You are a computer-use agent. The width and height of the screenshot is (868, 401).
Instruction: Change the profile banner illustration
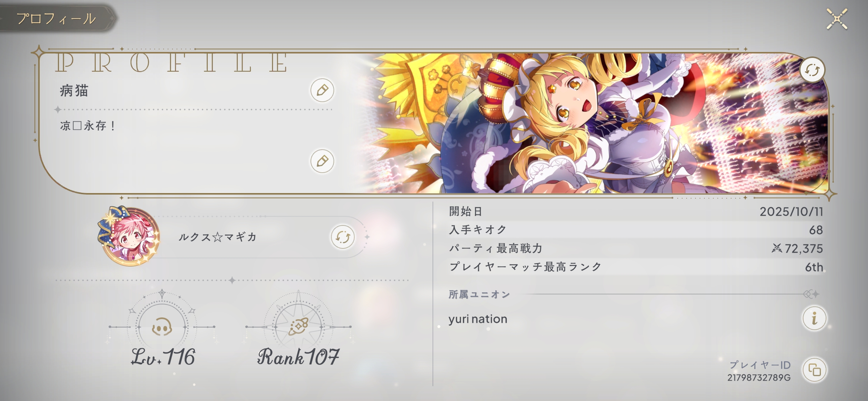point(812,70)
